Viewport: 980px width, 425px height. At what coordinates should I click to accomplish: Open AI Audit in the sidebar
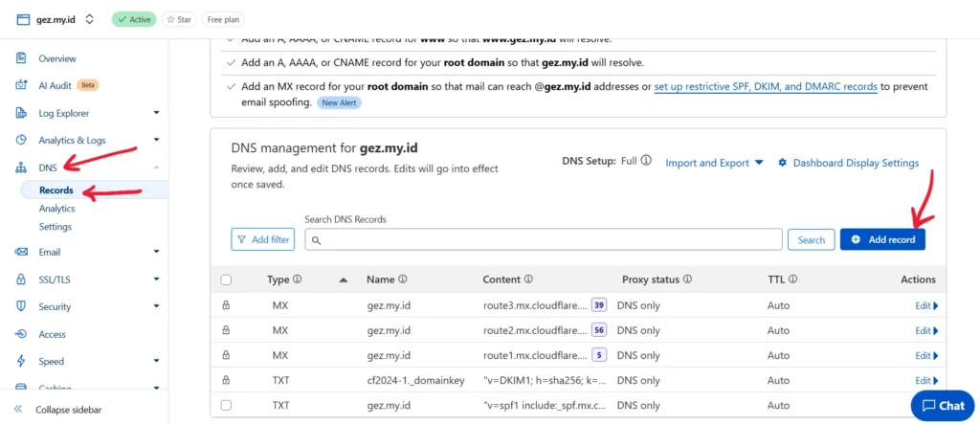[55, 85]
